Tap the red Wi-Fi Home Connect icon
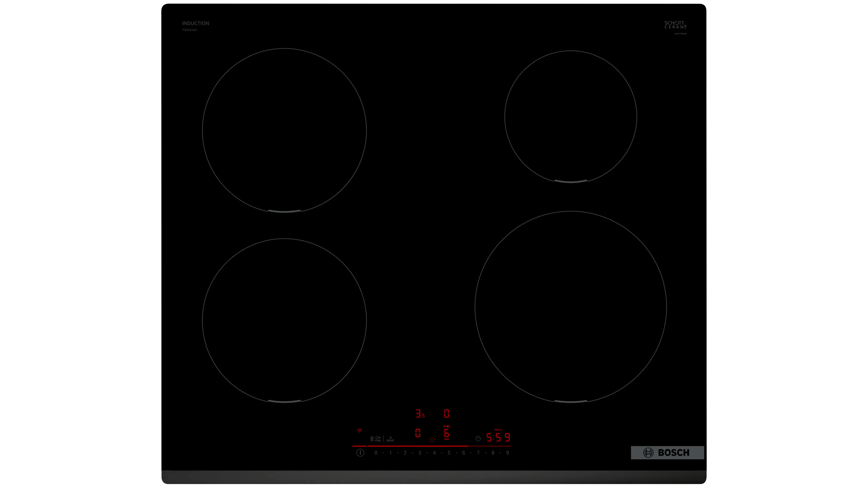This screenshot has height=488, width=868. [359, 431]
